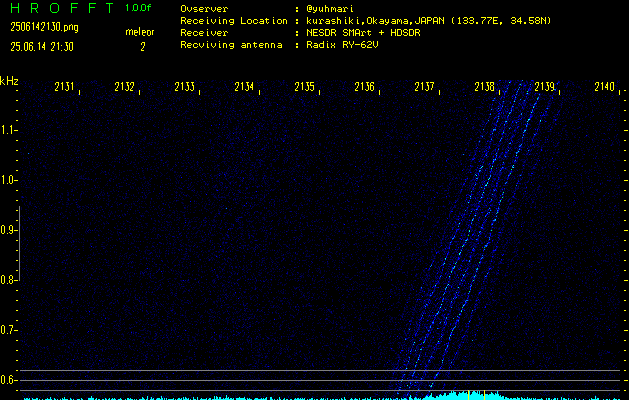
Task: Click the 2140 time axis label
Action: coord(604,87)
